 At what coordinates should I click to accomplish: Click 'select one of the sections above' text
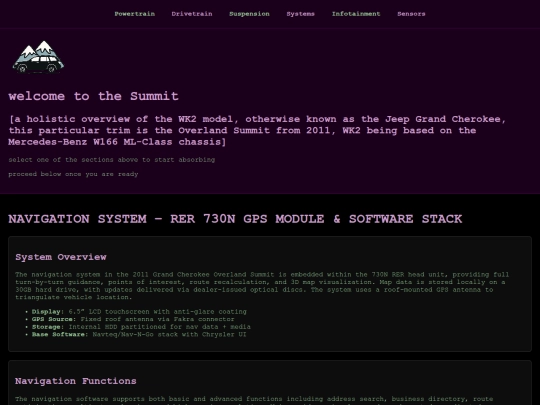click(x=112, y=160)
